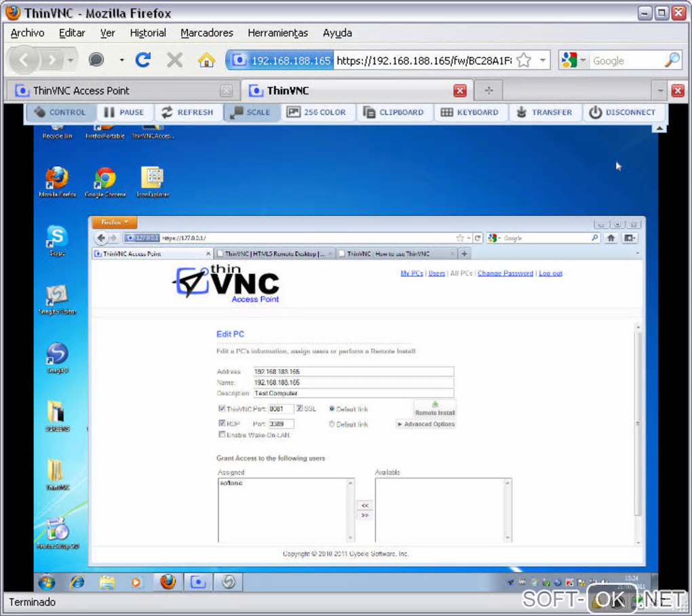Screen dimensions: 692x616
Task: Toggle 256 Color mode
Action: pos(316,113)
